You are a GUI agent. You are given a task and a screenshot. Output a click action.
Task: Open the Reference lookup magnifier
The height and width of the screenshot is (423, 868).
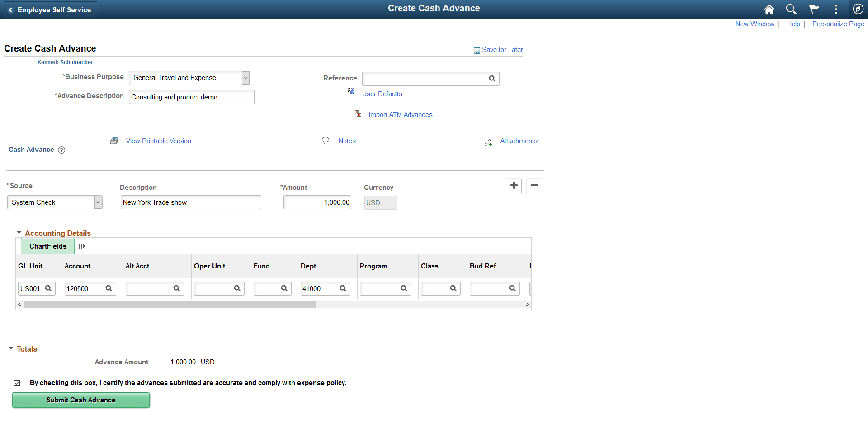(x=492, y=79)
